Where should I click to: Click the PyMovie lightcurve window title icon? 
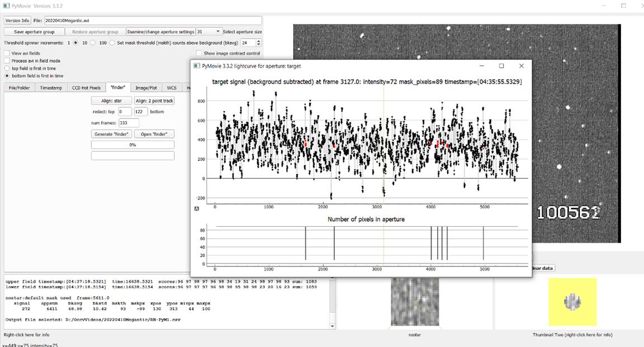[x=197, y=66]
